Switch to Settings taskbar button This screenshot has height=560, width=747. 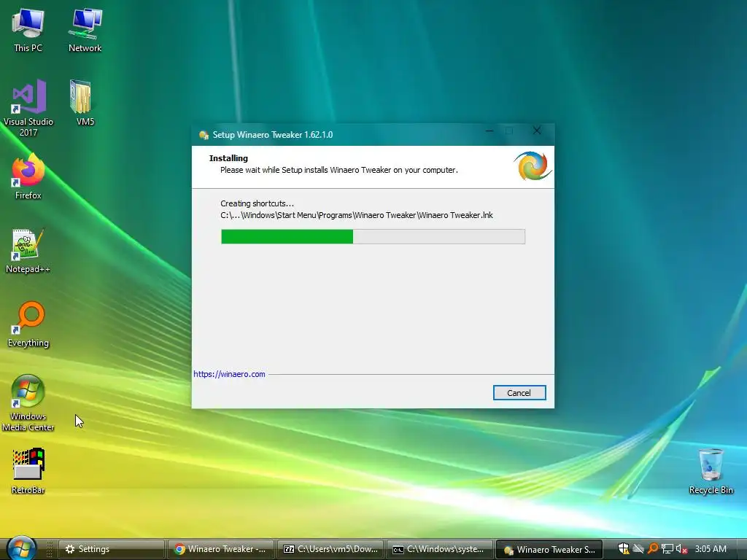pyautogui.click(x=112, y=549)
